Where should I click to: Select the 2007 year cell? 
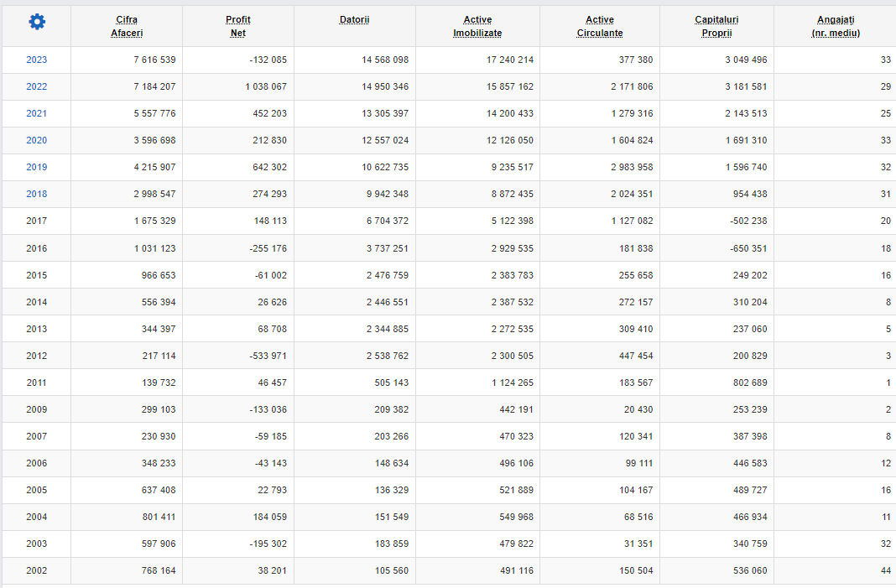pos(37,436)
